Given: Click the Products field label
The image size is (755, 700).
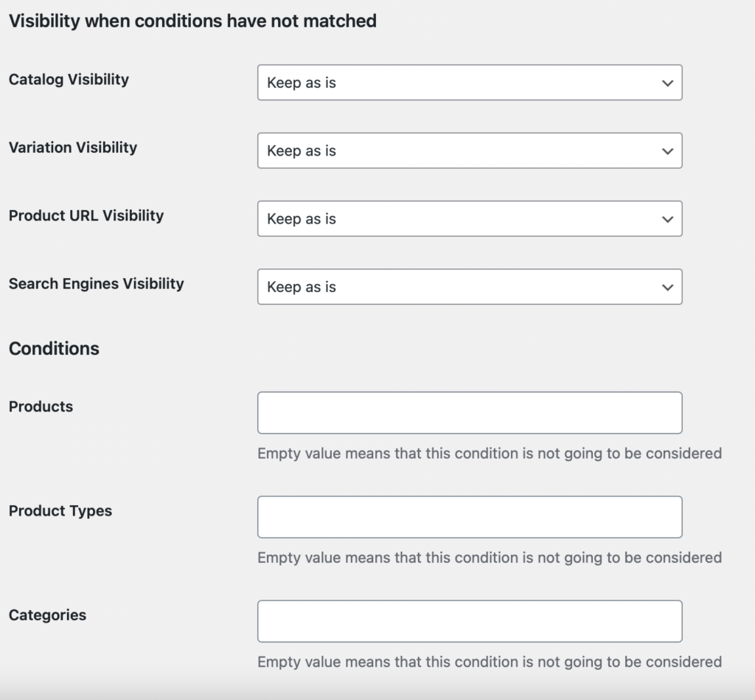Looking at the screenshot, I should [41, 406].
